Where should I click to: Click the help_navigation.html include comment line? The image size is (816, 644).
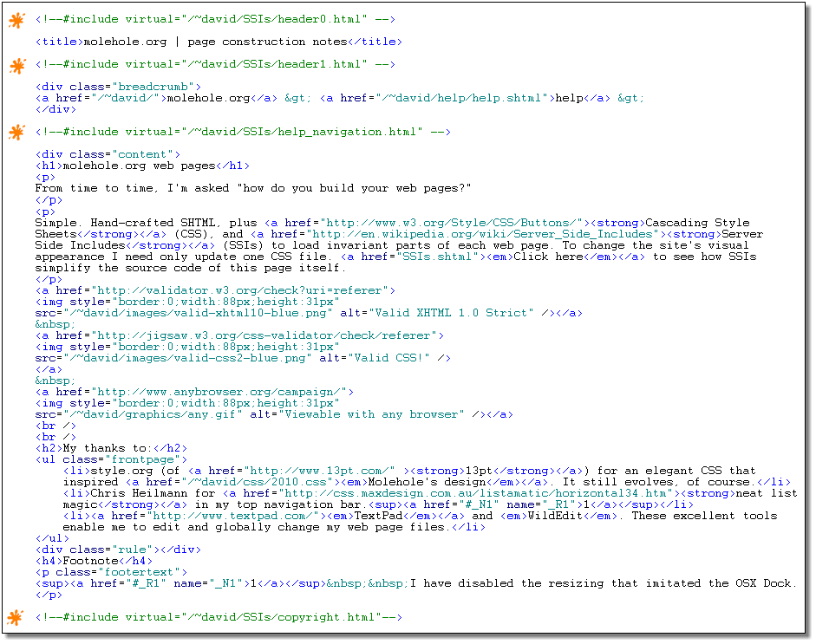tap(243, 132)
